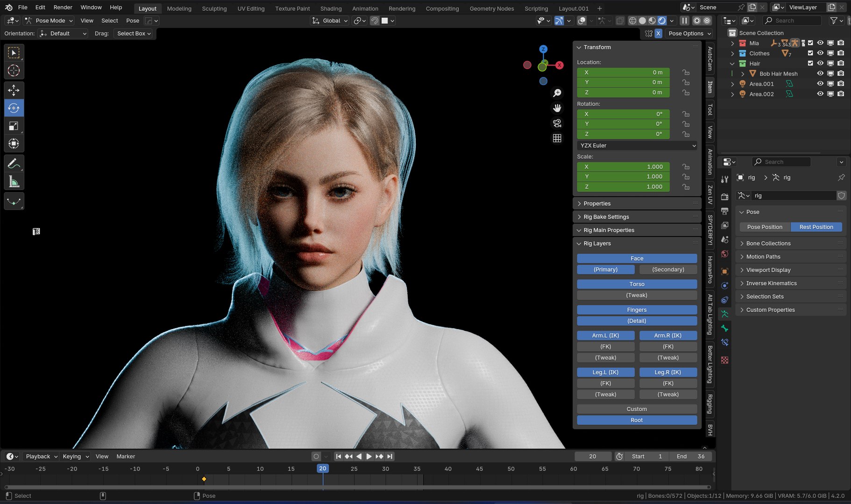Enable wireframe viewport shading

(632, 21)
